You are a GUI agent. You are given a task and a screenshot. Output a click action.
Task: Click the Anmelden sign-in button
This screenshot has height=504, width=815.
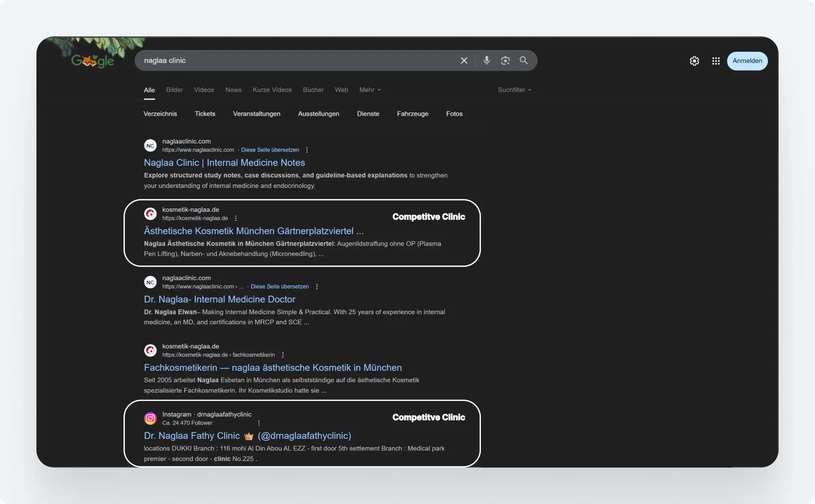[747, 61]
